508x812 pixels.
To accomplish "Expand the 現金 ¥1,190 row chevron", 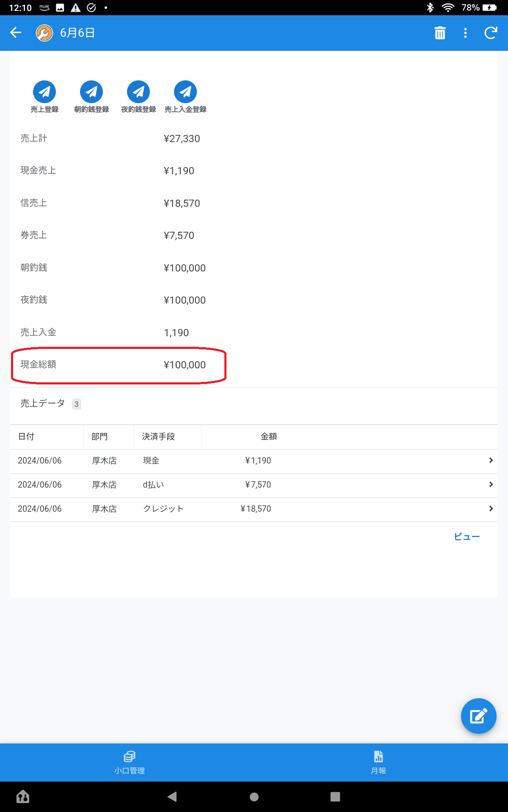I will (491, 460).
